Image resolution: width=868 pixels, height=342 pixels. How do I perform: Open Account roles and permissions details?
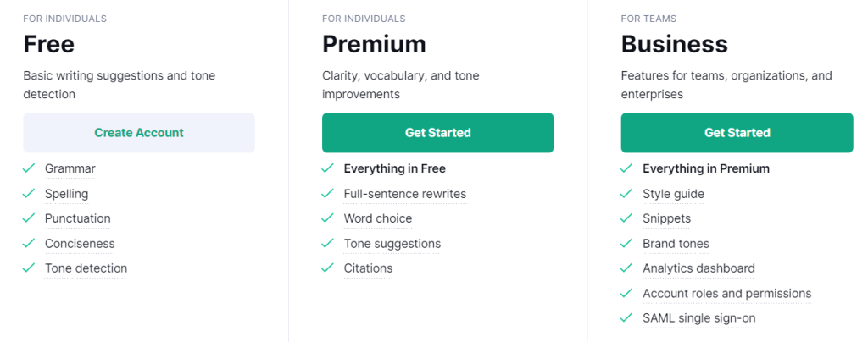coord(726,294)
